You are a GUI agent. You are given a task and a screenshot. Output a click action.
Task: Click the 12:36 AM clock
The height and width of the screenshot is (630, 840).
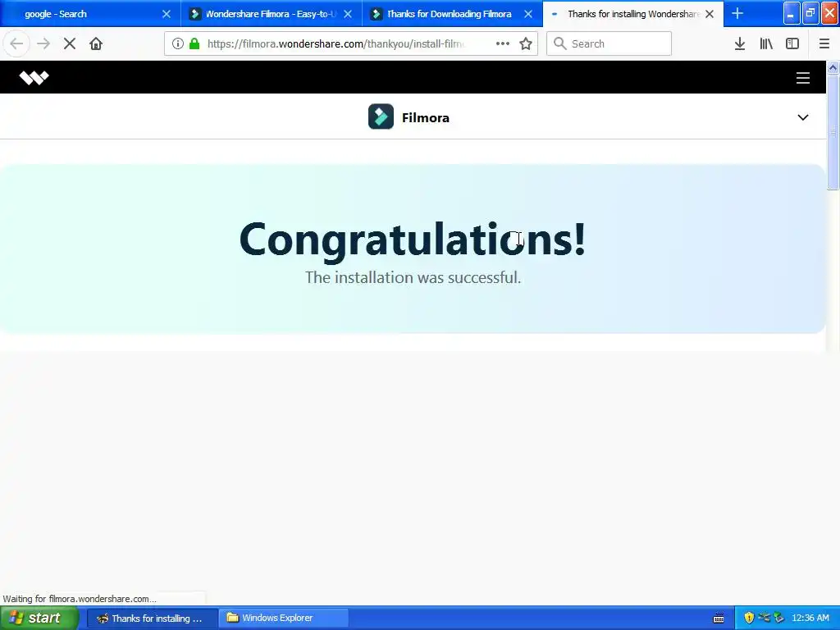(x=810, y=618)
